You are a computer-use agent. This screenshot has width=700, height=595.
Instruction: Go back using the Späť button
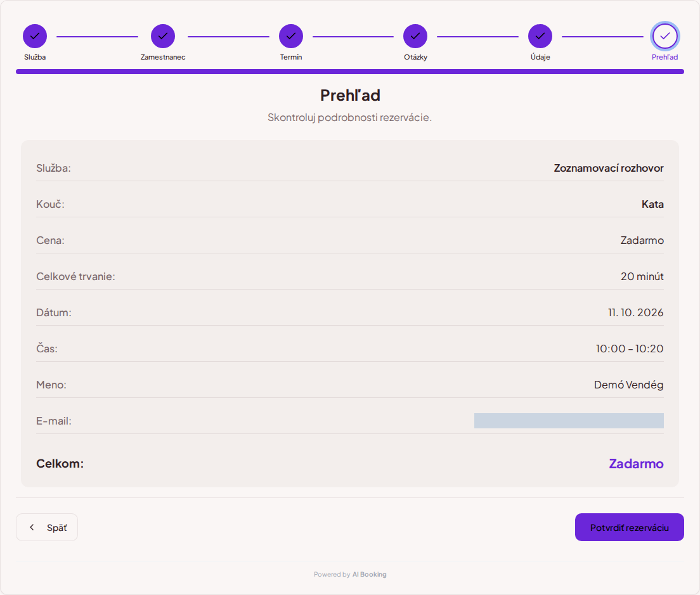[x=47, y=527]
